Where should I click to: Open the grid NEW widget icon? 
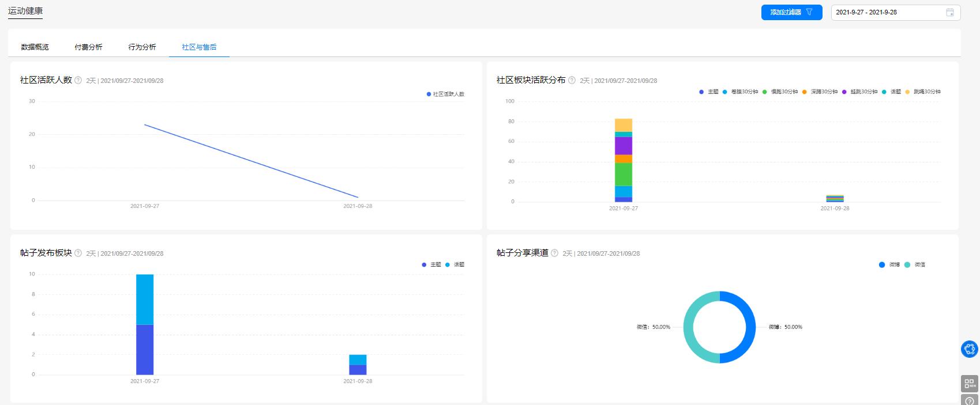pos(970,383)
